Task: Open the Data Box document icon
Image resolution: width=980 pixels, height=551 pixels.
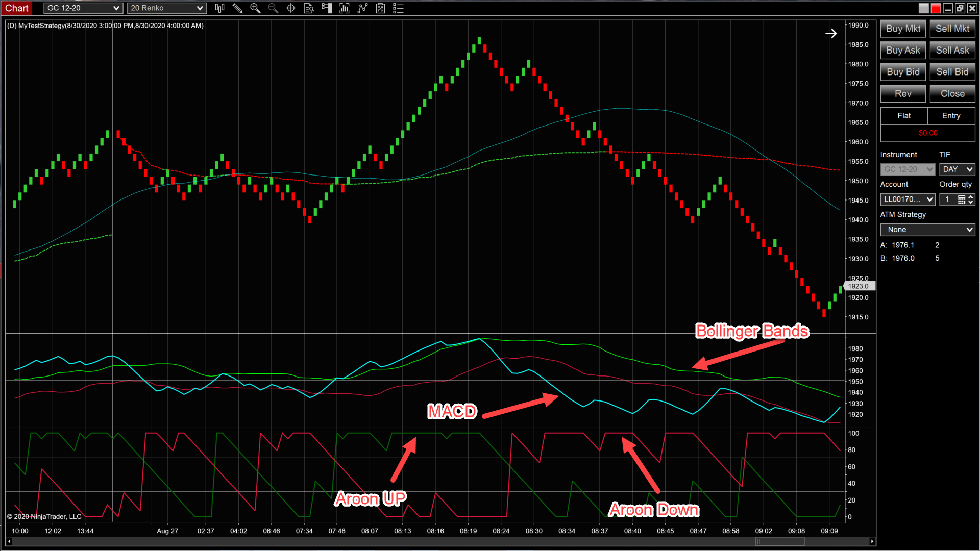Action: click(x=309, y=8)
